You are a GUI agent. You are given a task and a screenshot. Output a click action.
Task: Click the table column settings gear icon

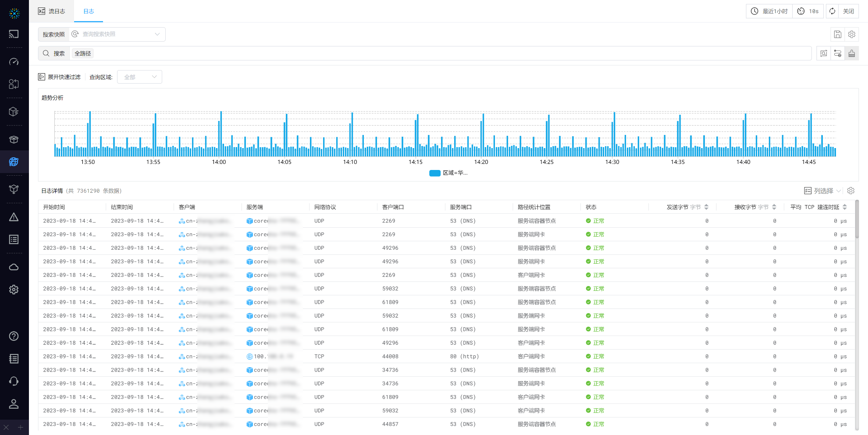point(851,191)
